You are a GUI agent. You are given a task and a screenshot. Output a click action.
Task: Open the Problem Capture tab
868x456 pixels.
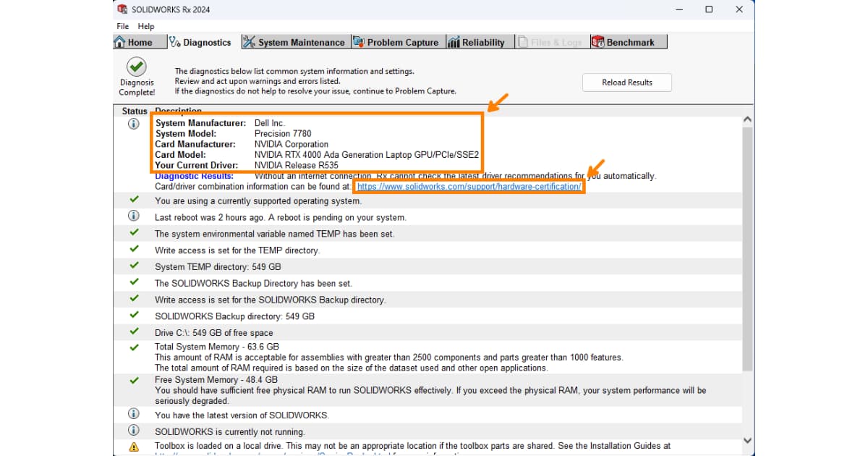point(396,42)
